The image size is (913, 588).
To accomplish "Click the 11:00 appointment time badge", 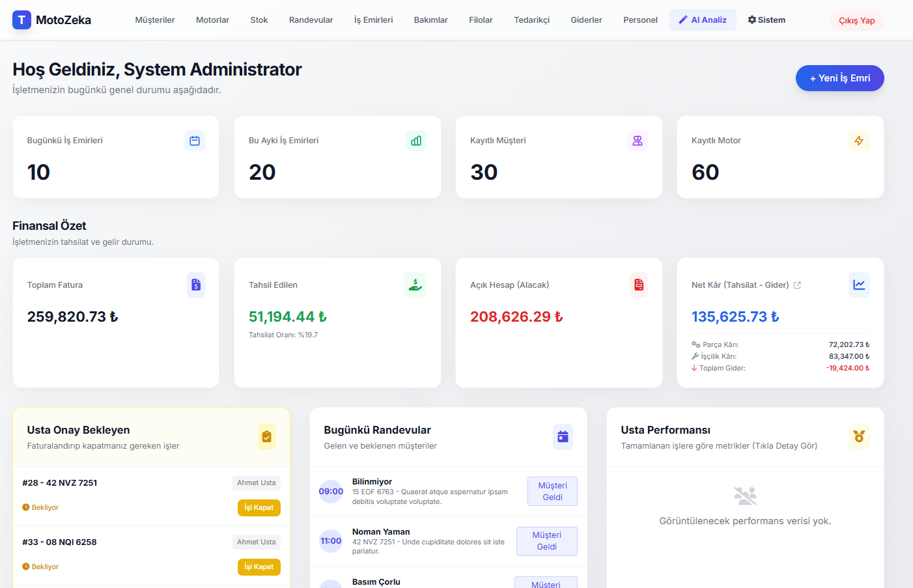I will (331, 541).
